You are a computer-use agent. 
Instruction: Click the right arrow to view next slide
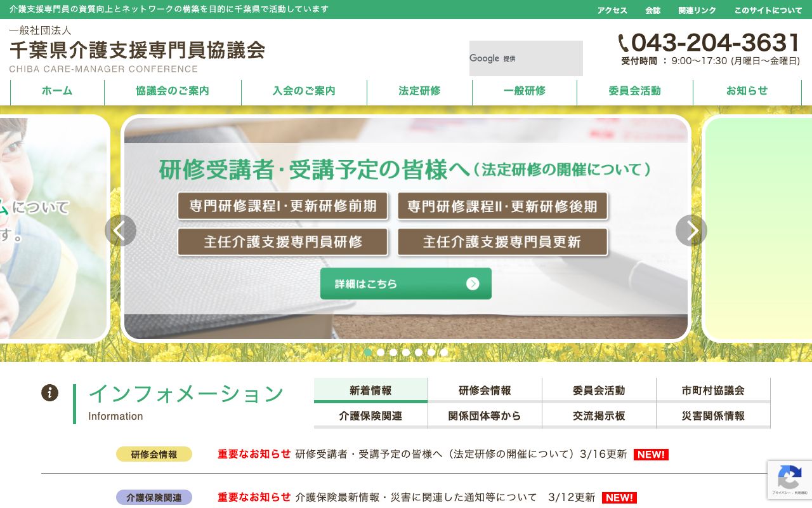(691, 231)
